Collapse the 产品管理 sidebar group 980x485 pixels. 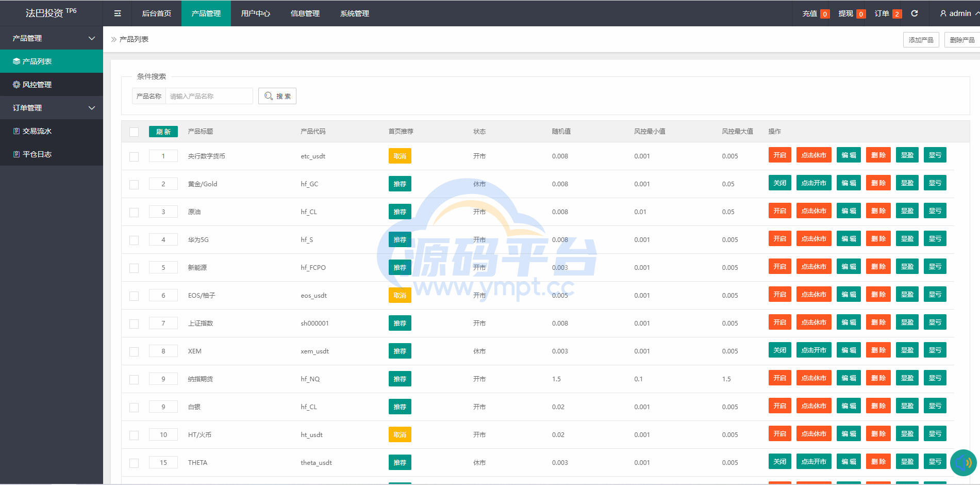52,38
